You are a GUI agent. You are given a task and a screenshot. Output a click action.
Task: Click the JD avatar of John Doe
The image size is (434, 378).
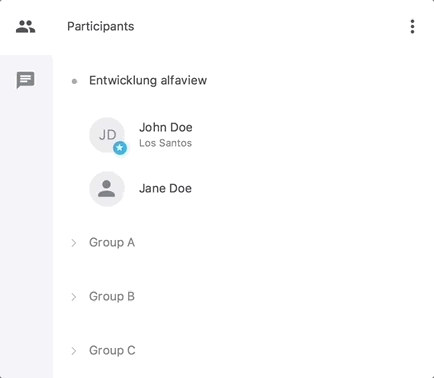[107, 135]
